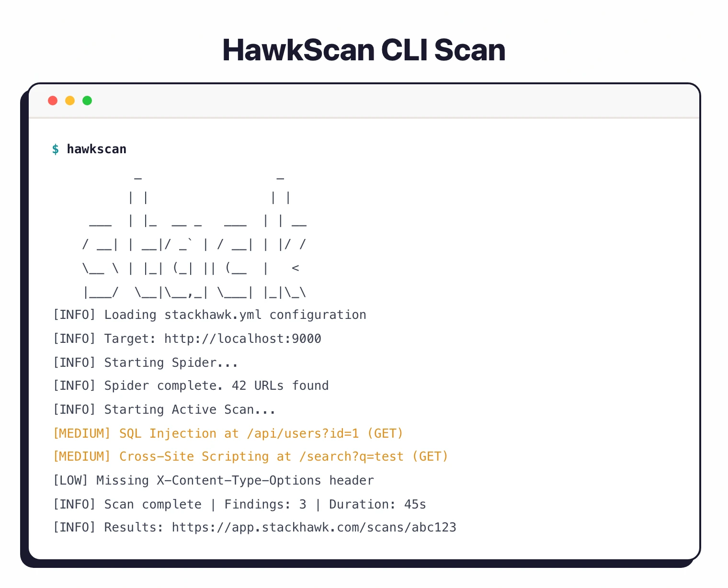Click the '$ hawkscan' command prompt line
Viewport: 728px width, 588px height.
point(90,149)
